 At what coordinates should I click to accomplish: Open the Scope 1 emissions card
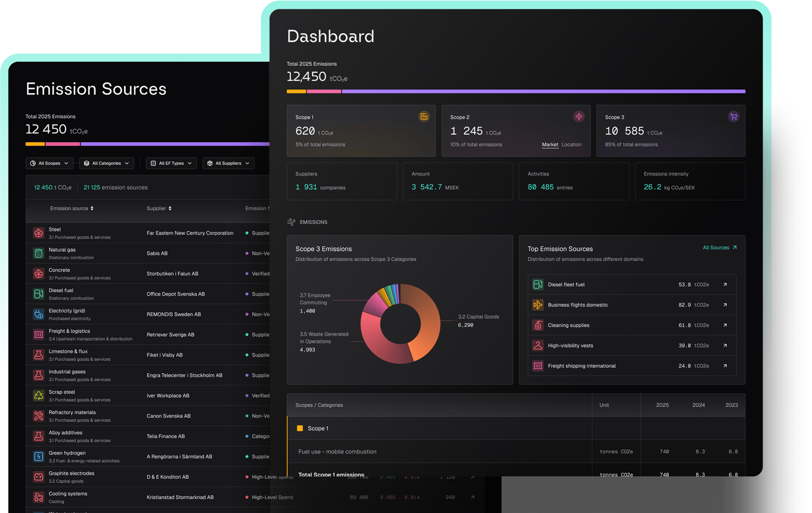[x=361, y=131]
